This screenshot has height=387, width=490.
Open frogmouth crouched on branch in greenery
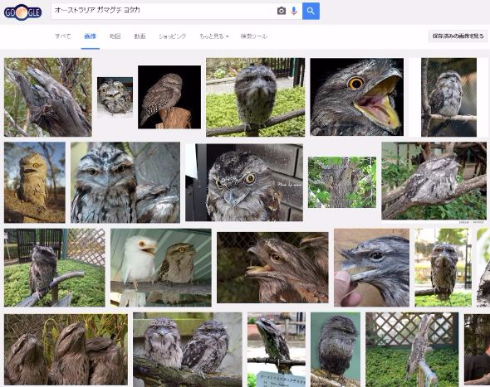point(434,181)
